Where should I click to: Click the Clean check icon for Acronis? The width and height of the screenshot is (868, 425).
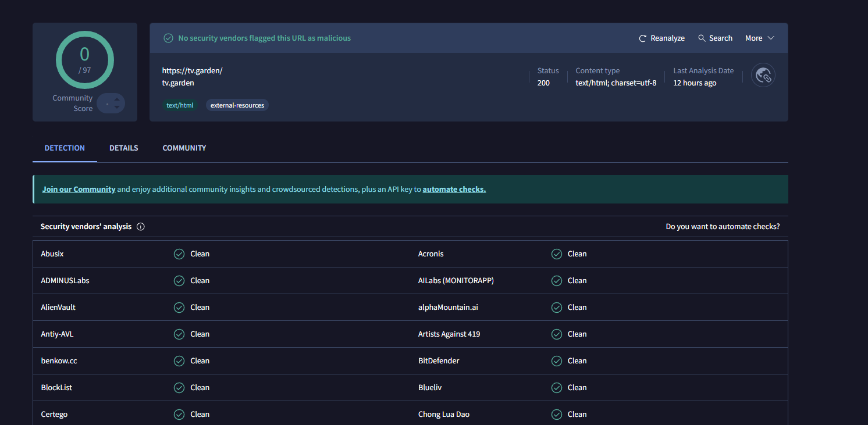point(557,254)
